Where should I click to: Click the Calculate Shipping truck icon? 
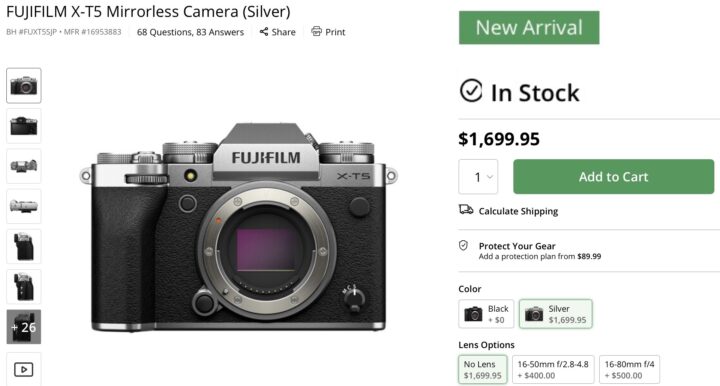pos(466,210)
